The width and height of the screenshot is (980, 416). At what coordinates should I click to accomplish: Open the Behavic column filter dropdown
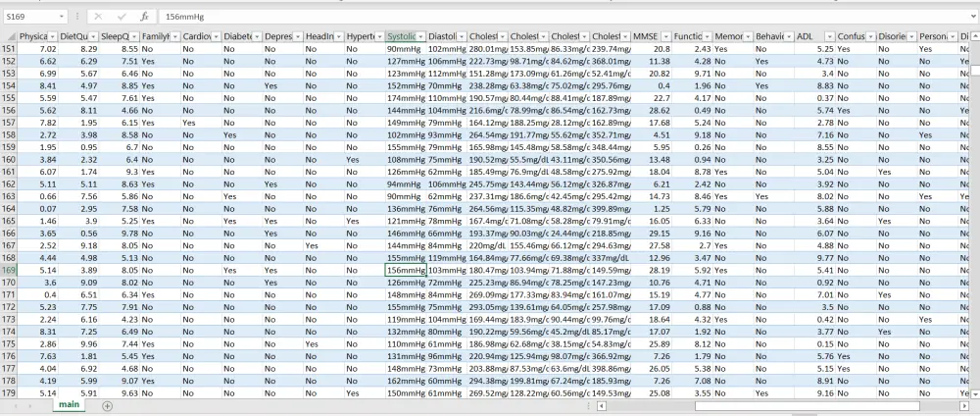pyautogui.click(x=789, y=36)
